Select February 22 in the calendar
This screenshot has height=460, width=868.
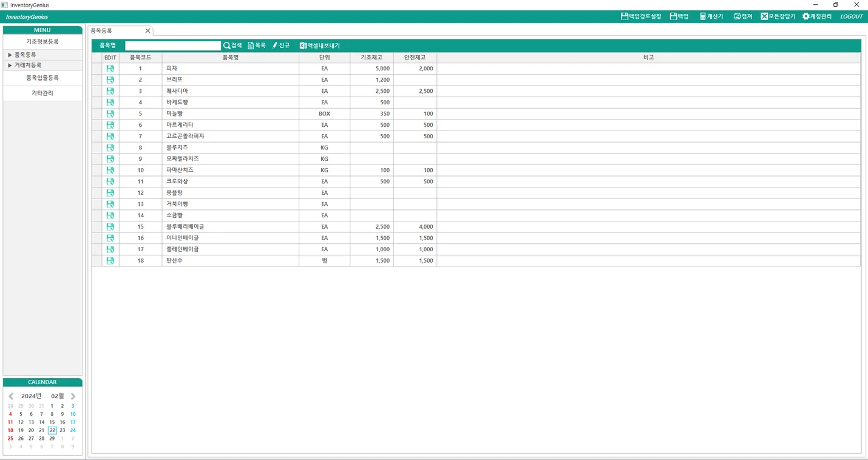tap(52, 430)
